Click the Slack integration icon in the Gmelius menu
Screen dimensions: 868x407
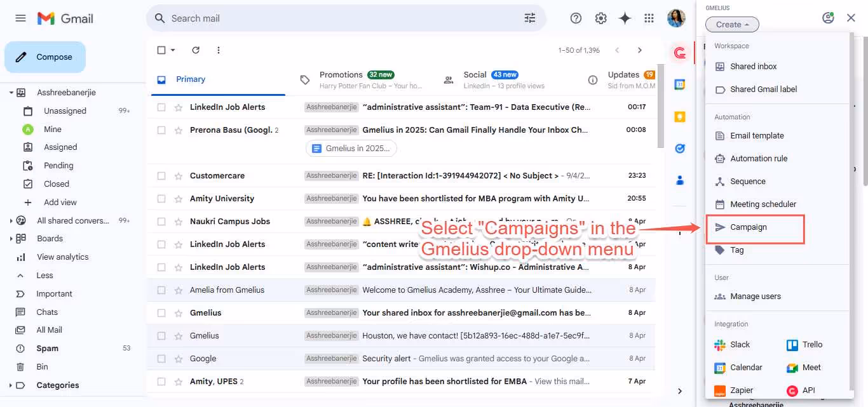coord(719,344)
